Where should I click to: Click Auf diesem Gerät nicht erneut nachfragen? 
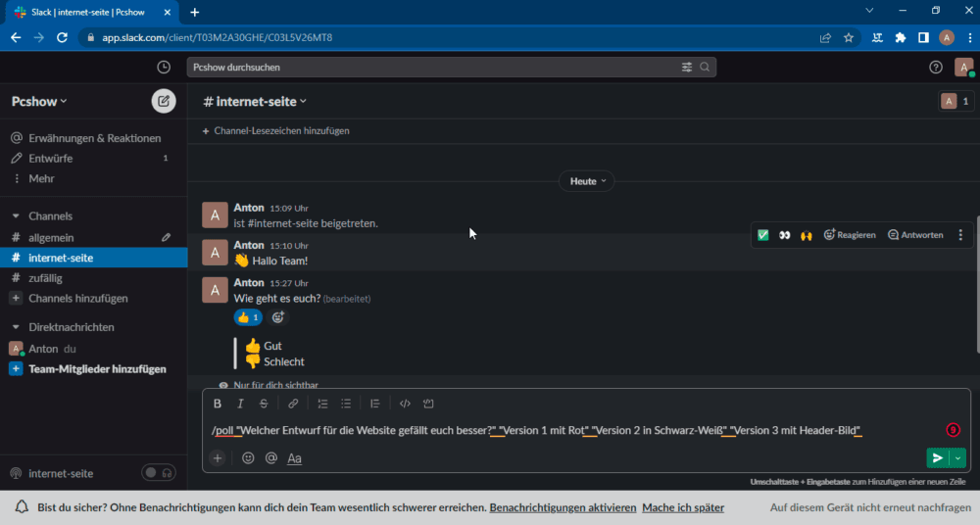coord(870,507)
